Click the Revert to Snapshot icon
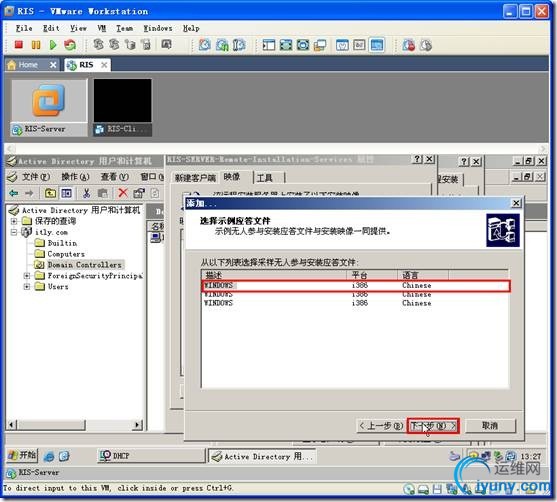557x502 pixels. [x=222, y=45]
